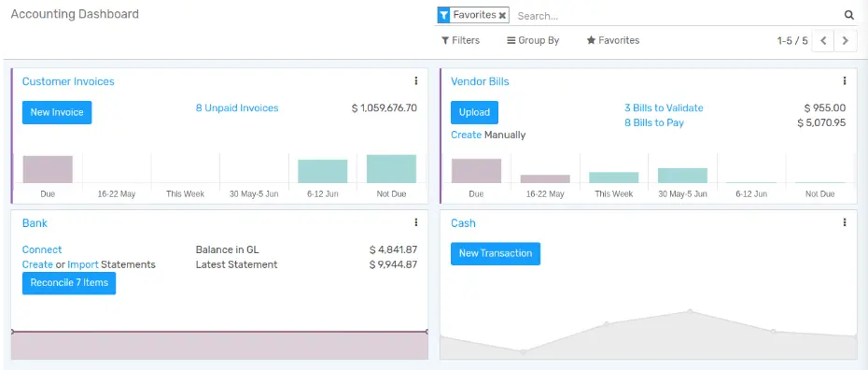This screenshot has width=868, height=370.
Task: Expand the Filters dropdown
Action: point(460,40)
